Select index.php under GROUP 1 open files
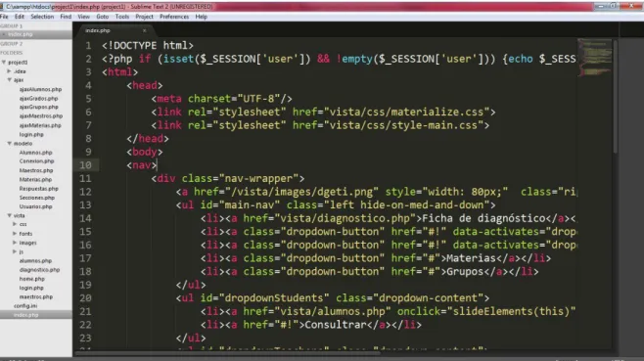Image resolution: width=644 pixels, height=361 pixels. (21, 34)
